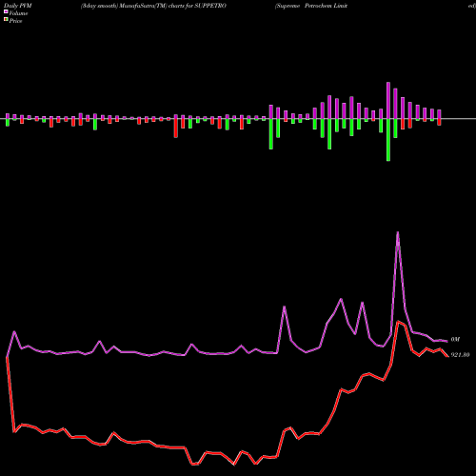Image resolution: width=476 pixels, height=476 pixels.
Task: Click the tallest magenta volume line peak
Action: point(398,232)
